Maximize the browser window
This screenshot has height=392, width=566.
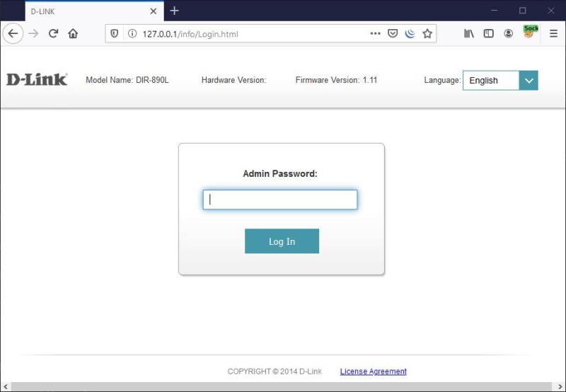(522, 11)
